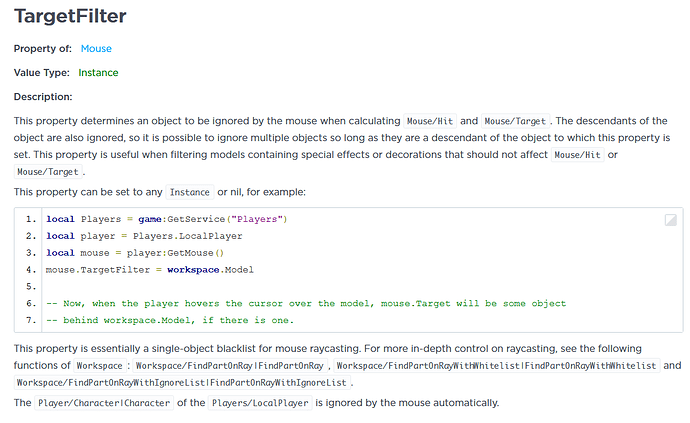Image resolution: width=690 pixels, height=423 pixels.
Task: Click the comment "behind workspace.Model" on line 7
Action: [170, 320]
